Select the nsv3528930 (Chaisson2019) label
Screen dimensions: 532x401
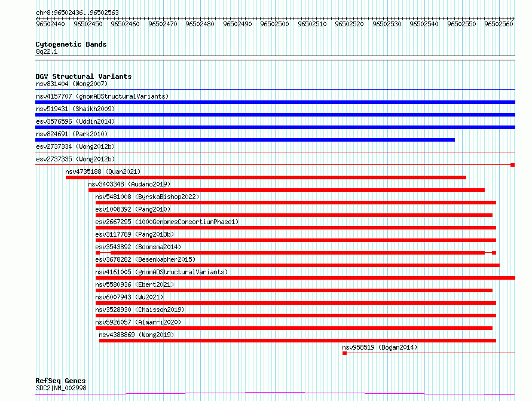[x=140, y=310]
